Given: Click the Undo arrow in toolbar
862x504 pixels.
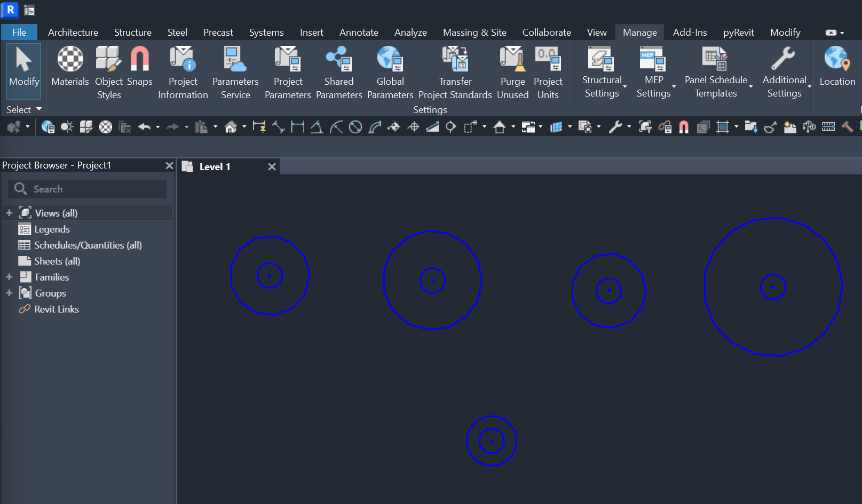Looking at the screenshot, I should coord(144,127).
